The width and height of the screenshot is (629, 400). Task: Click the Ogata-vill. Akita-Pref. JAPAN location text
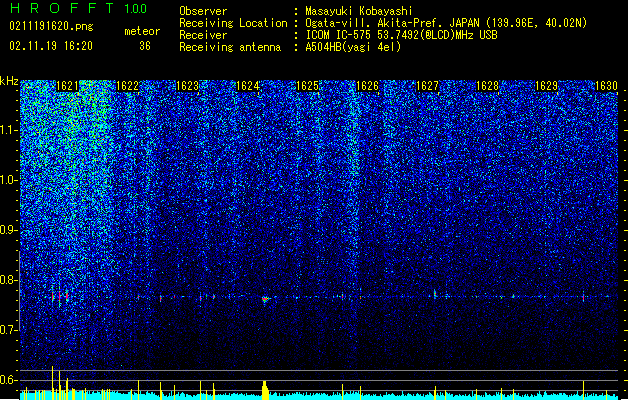(446, 23)
